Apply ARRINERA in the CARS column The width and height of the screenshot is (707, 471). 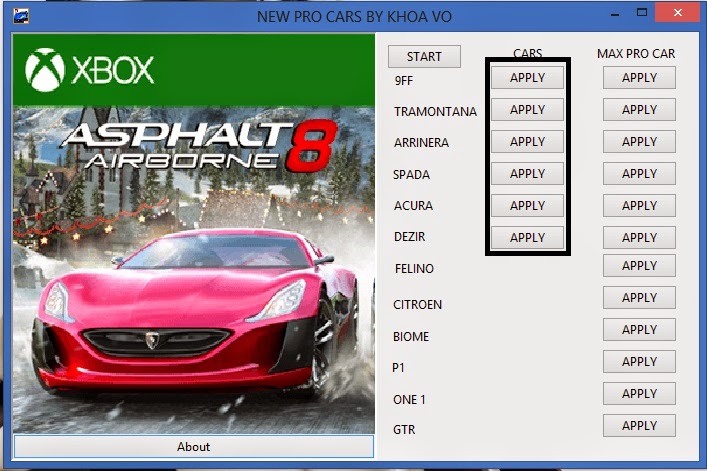527,142
